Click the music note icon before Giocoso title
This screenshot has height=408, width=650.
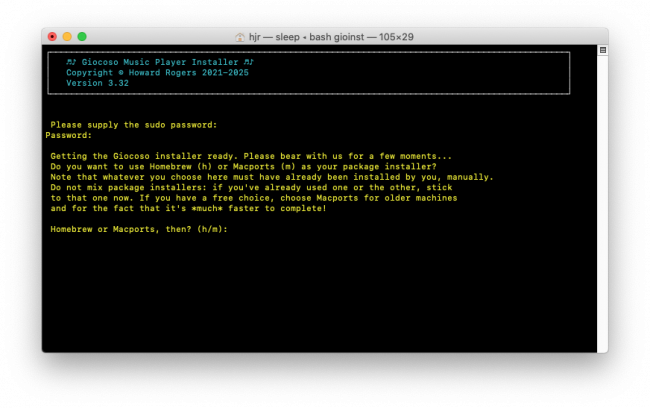pyautogui.click(x=71, y=61)
